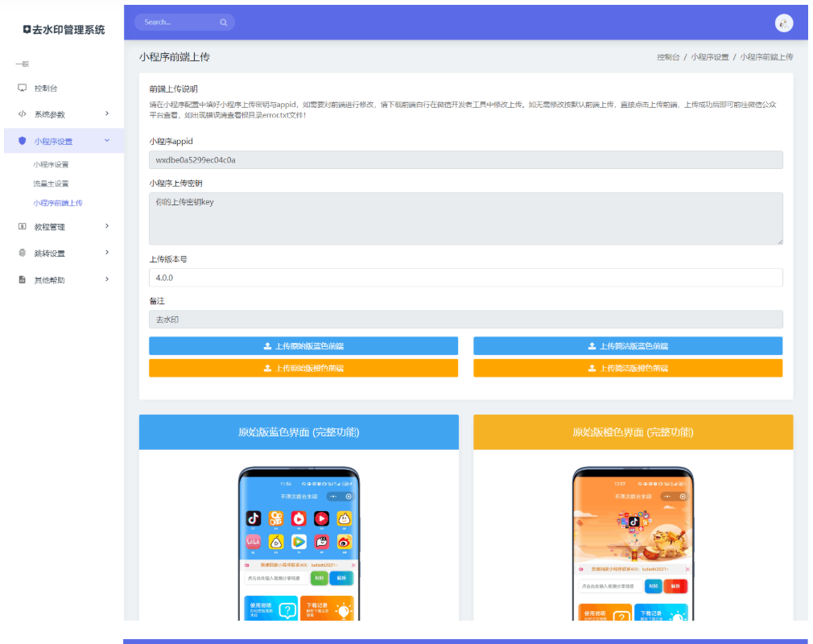Image resolution: width=813 pixels, height=644 pixels.
Task: Open the user avatar menu
Action: [783, 23]
